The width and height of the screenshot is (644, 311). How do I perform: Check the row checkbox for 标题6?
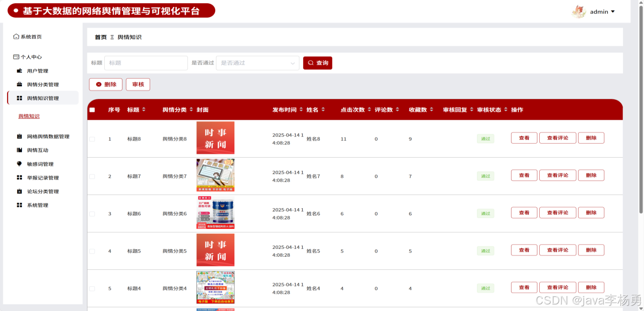pyautogui.click(x=92, y=214)
